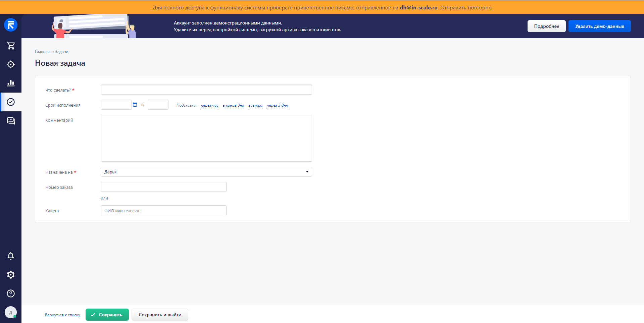Image resolution: width=644 pixels, height=323 pixels.
Task: Open the notifications bell
Action: (x=11, y=256)
